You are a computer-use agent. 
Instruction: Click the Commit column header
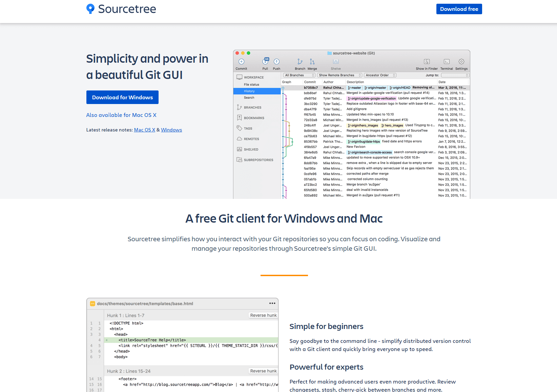[x=310, y=82]
